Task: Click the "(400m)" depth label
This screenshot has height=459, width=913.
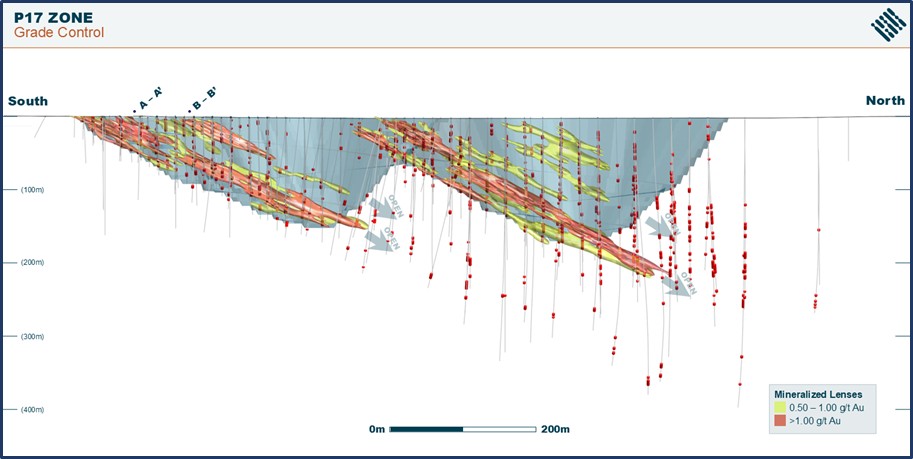Action: pyautogui.click(x=33, y=410)
